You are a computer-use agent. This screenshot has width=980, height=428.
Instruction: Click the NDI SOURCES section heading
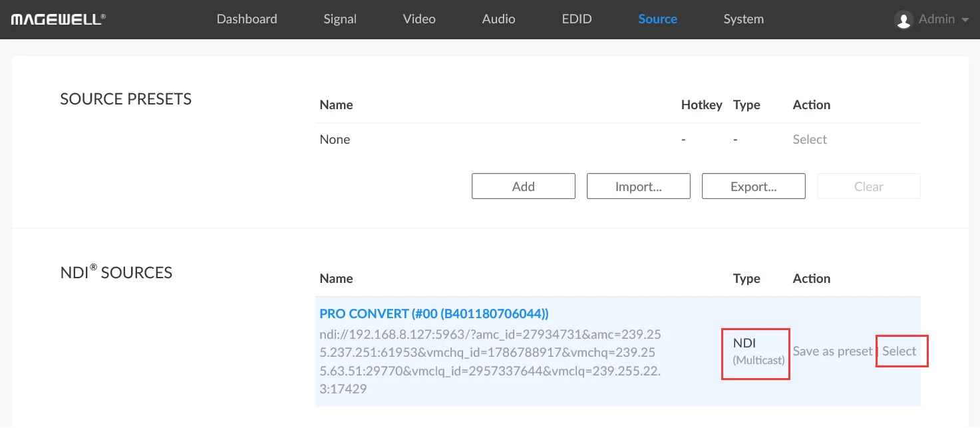pyautogui.click(x=116, y=272)
